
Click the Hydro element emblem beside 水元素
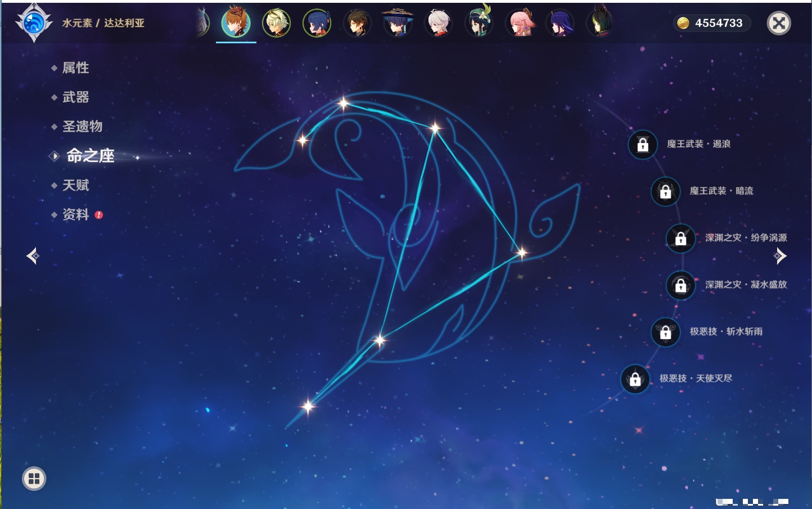coord(34,23)
